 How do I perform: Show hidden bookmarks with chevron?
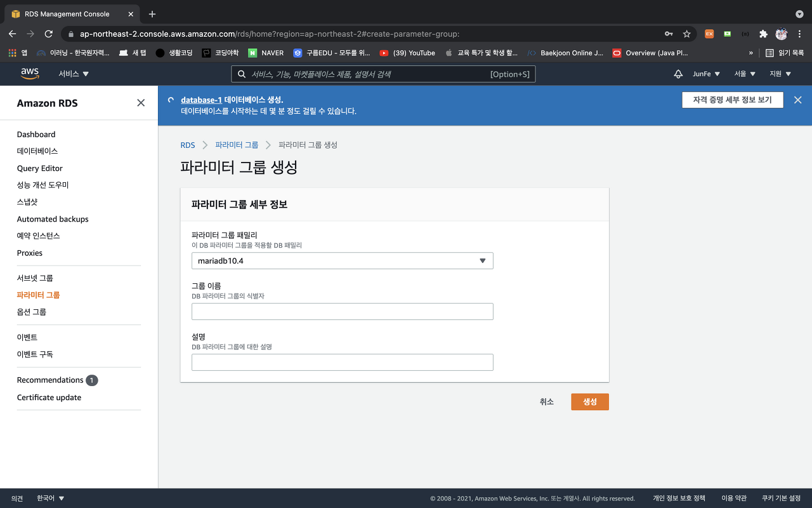point(751,53)
